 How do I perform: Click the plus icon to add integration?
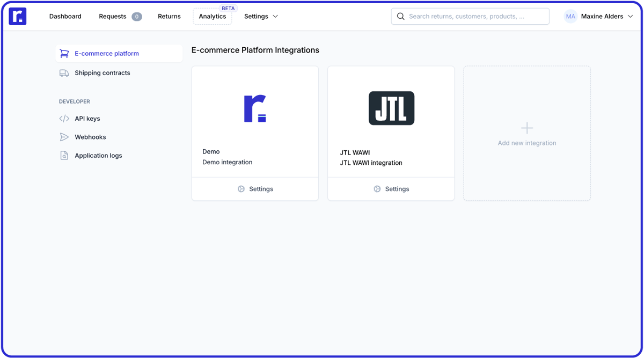tap(527, 128)
